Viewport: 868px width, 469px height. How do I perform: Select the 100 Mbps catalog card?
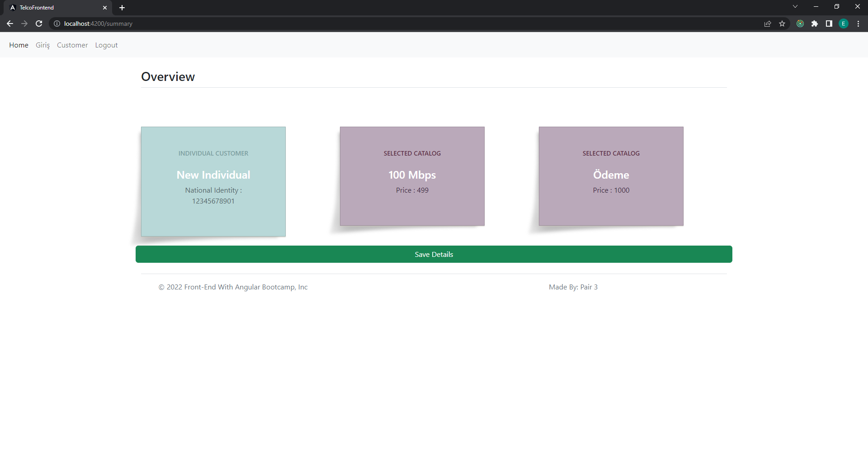point(412,176)
